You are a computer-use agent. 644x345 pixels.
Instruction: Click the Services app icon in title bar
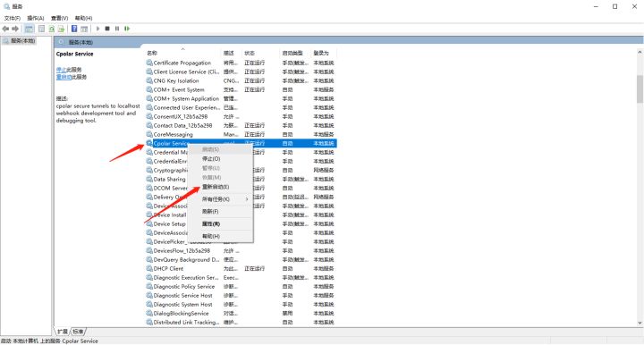click(6, 6)
